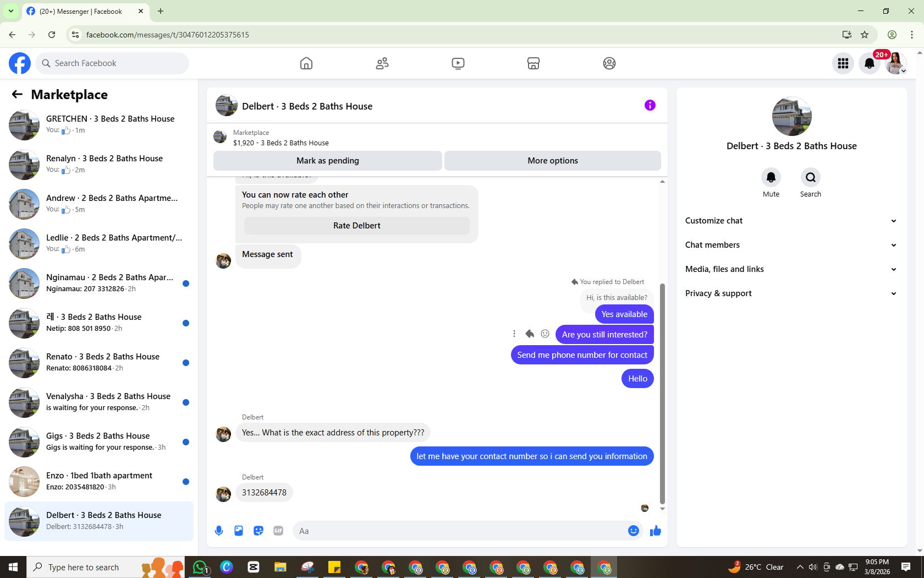Click the message scroll bar in the chat
Screen dimensions: 924x578
pyautogui.click(x=662, y=394)
